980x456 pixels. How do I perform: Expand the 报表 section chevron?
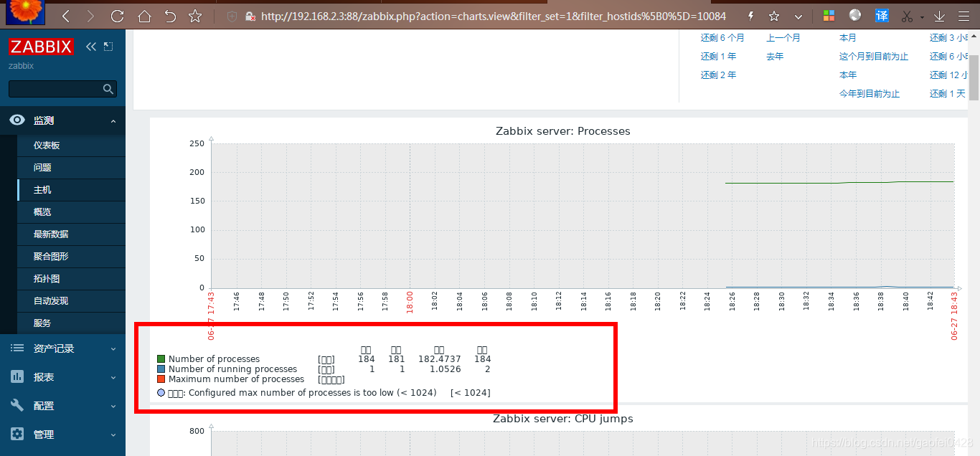click(x=113, y=378)
